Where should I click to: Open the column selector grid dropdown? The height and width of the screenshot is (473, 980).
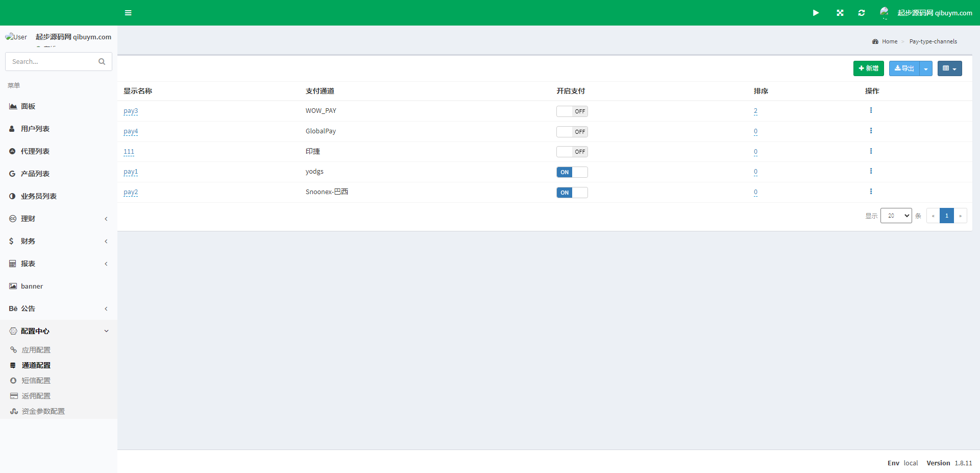pos(949,68)
